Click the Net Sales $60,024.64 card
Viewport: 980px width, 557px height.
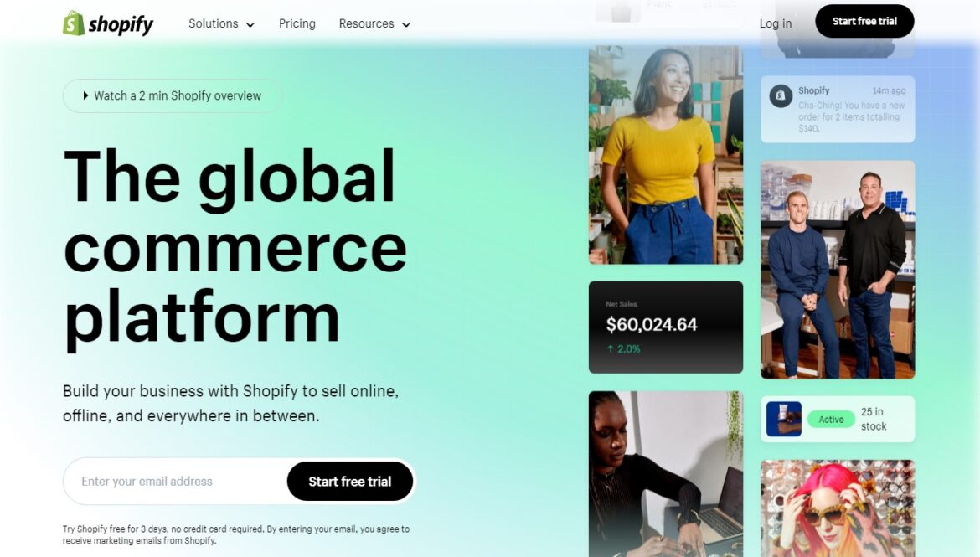click(666, 327)
